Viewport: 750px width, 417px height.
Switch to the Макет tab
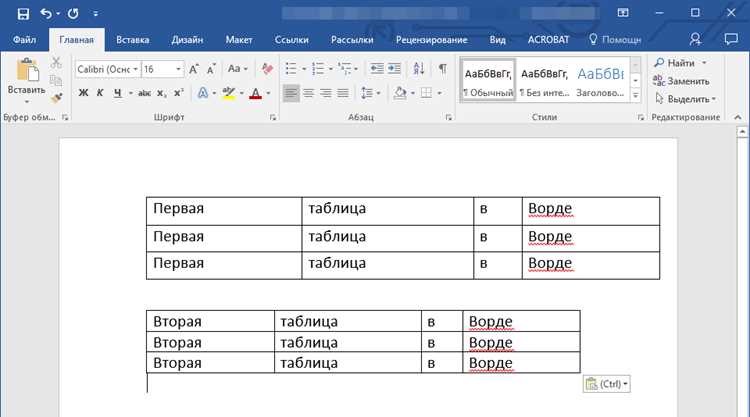(x=239, y=40)
